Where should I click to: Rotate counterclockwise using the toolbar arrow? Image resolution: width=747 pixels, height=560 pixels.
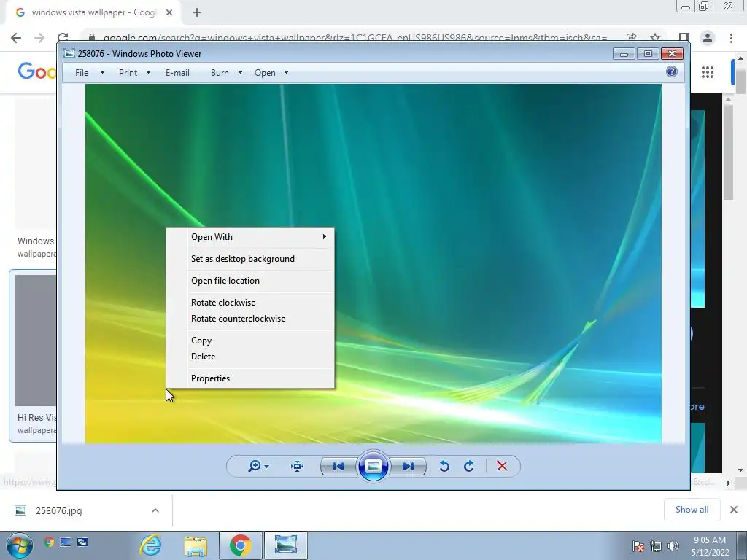coord(444,466)
